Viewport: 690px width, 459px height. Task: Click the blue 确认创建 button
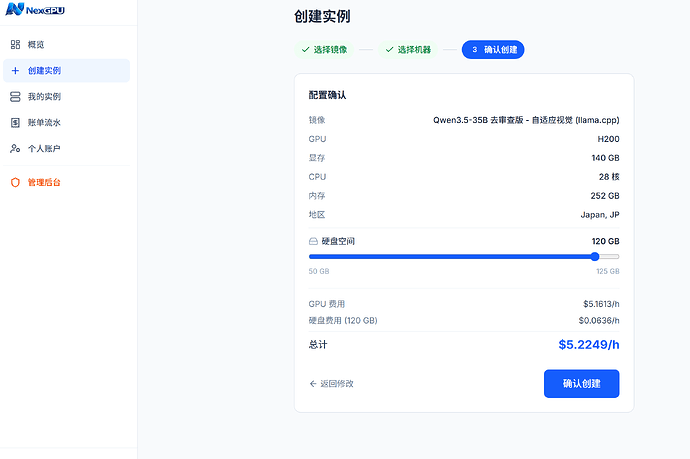click(581, 384)
